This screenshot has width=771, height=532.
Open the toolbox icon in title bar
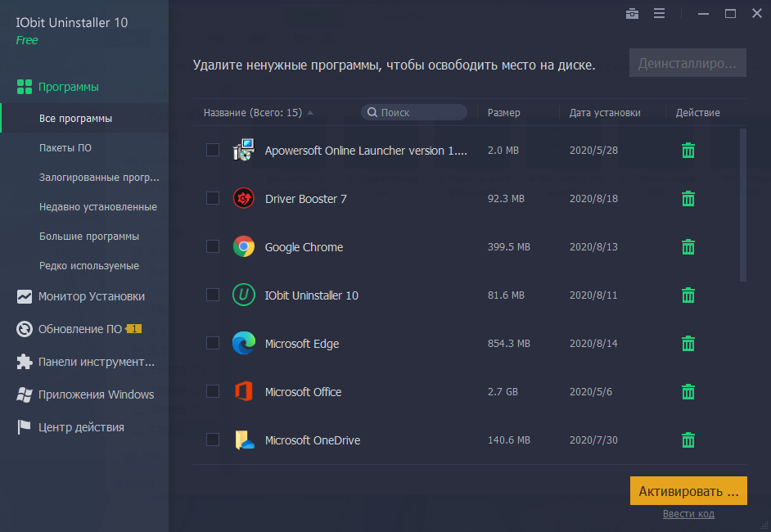coord(632,14)
